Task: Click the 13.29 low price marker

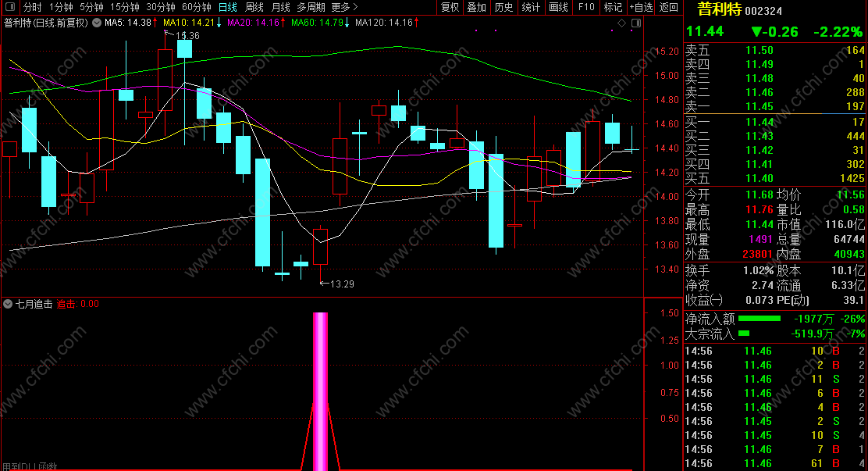Action: point(342,284)
